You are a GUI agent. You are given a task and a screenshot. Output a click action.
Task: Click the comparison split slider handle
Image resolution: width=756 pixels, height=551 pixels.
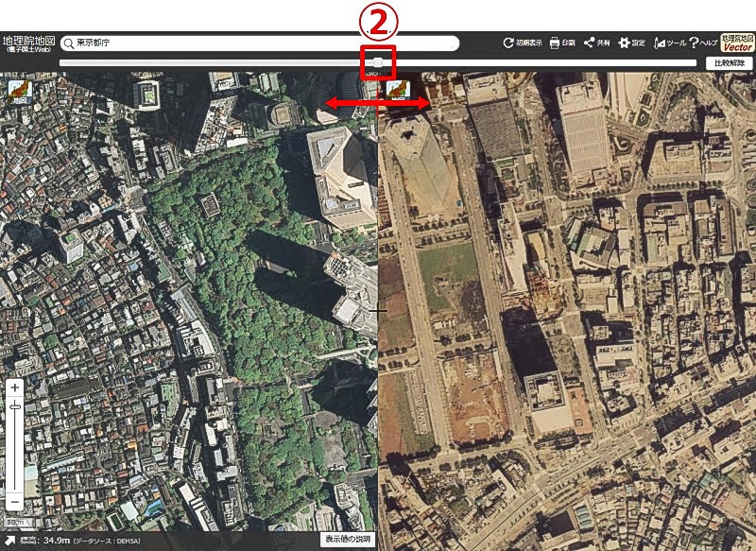[379, 62]
